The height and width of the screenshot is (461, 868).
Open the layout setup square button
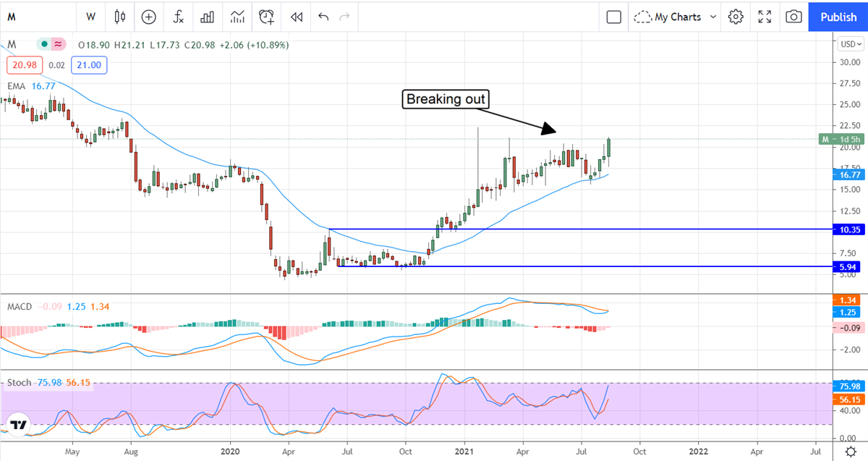click(x=614, y=17)
